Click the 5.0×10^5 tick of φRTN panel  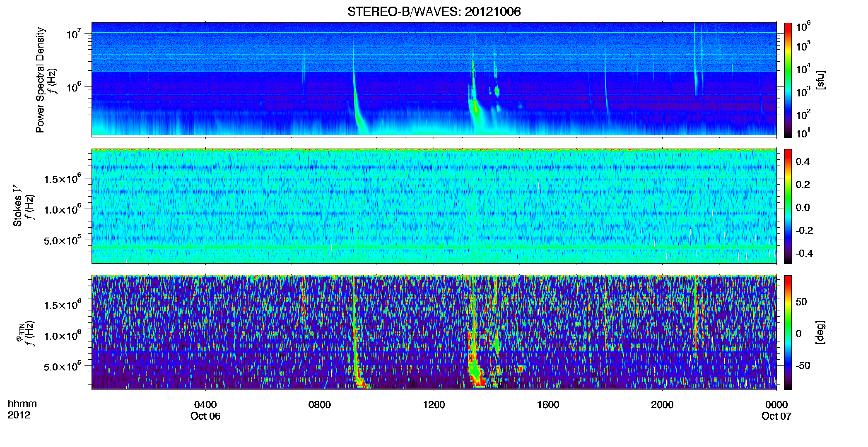(63, 366)
